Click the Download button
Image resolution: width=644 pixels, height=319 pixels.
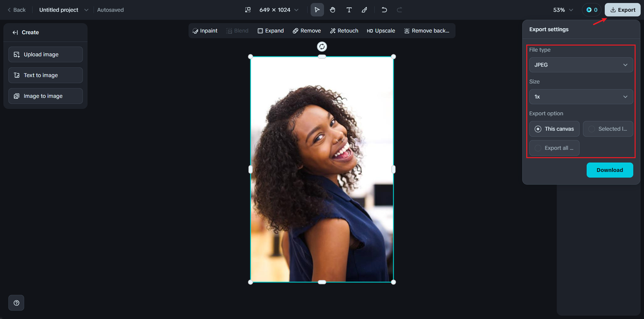pyautogui.click(x=610, y=170)
